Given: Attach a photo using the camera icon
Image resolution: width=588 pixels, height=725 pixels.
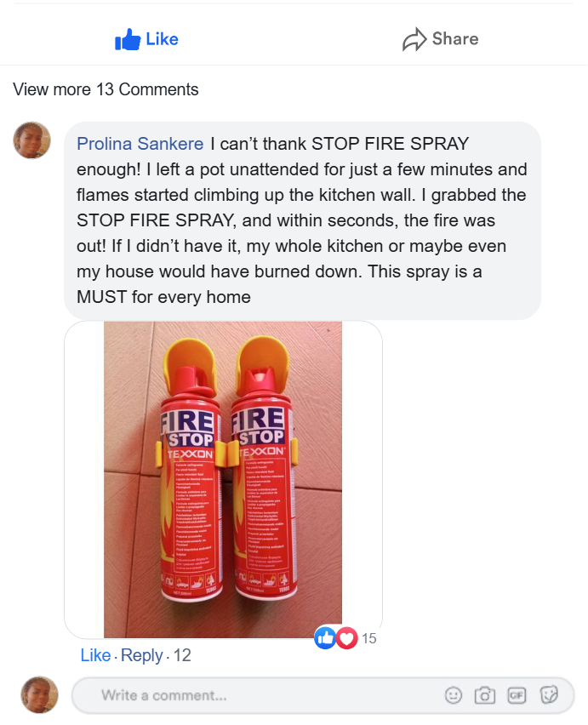Looking at the screenshot, I should [485, 695].
